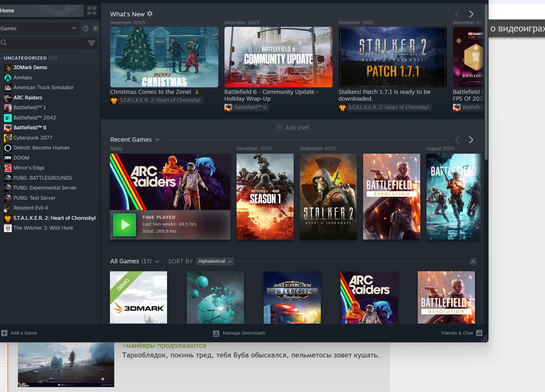Viewport: 545px width, 392px height.
Task: Click the Steam window vertical scrollbar
Action: tap(486, 82)
